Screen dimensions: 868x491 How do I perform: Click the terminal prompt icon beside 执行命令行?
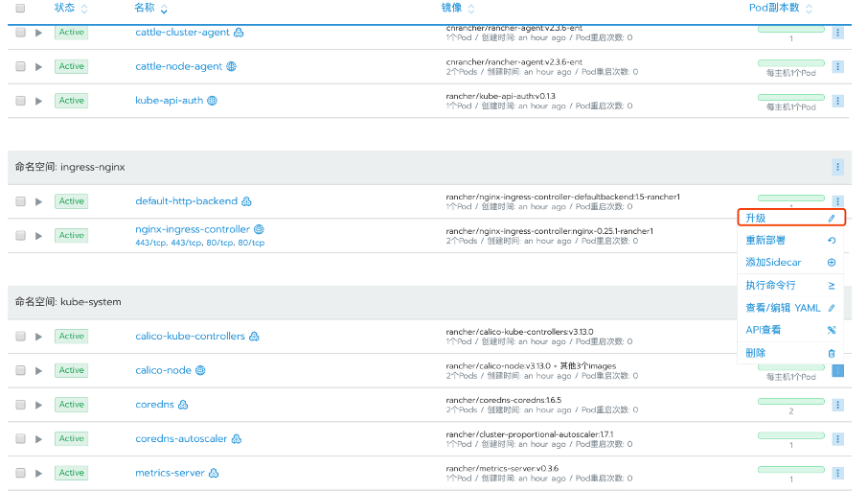tap(832, 286)
